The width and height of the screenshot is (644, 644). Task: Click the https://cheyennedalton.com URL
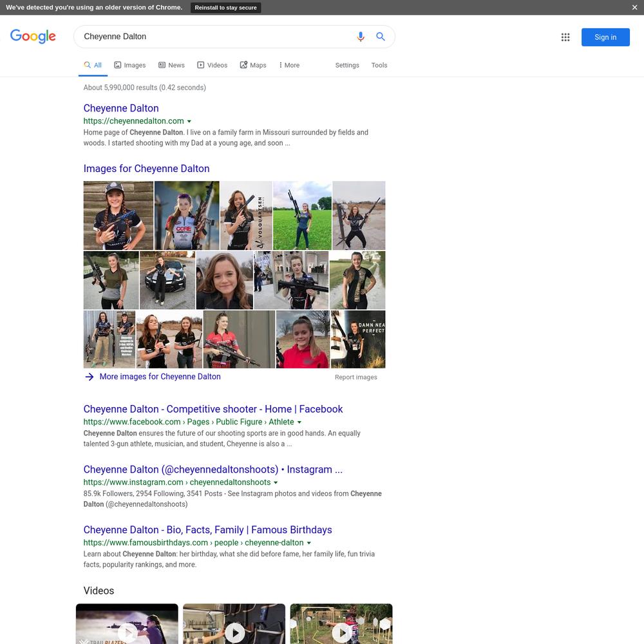coord(133,121)
